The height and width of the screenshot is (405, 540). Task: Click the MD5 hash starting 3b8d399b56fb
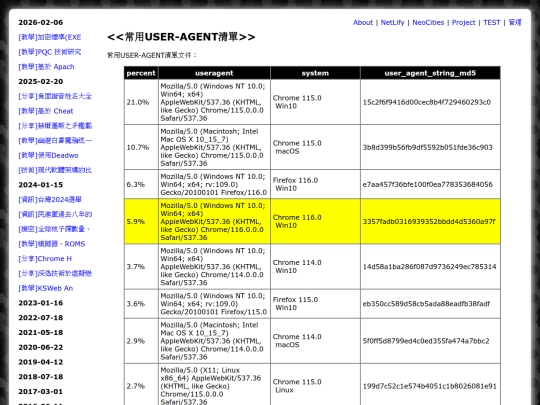tap(427, 147)
